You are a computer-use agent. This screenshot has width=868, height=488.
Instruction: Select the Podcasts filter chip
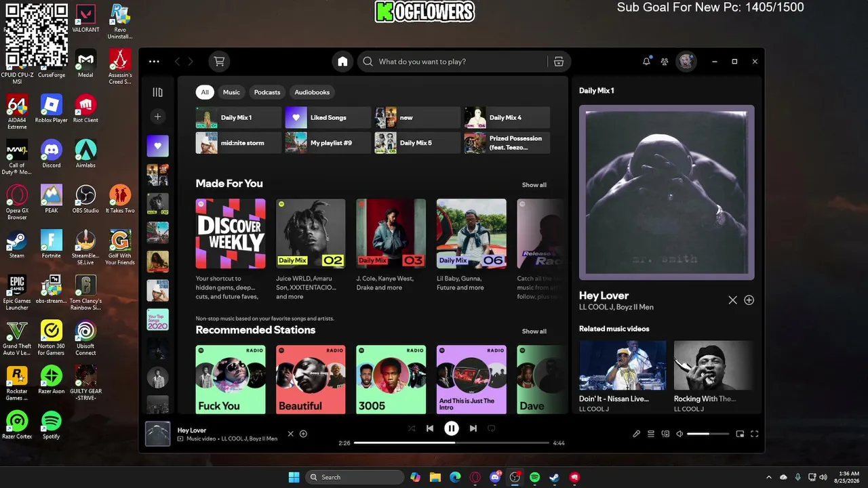click(x=267, y=92)
